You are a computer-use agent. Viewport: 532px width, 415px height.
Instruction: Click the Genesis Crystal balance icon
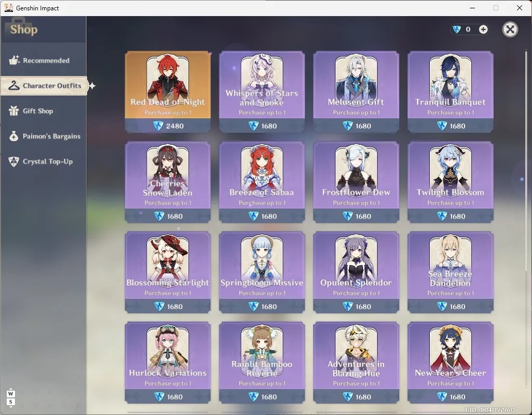[457, 30]
